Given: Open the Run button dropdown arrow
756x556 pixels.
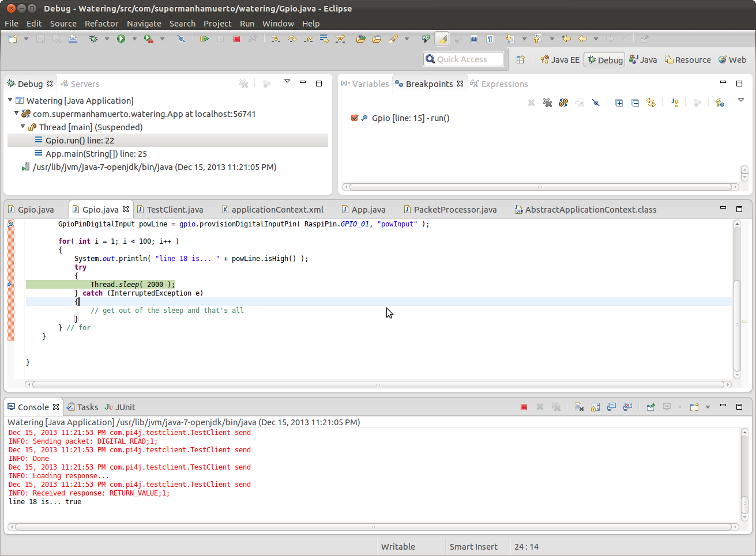Looking at the screenshot, I should (134, 39).
